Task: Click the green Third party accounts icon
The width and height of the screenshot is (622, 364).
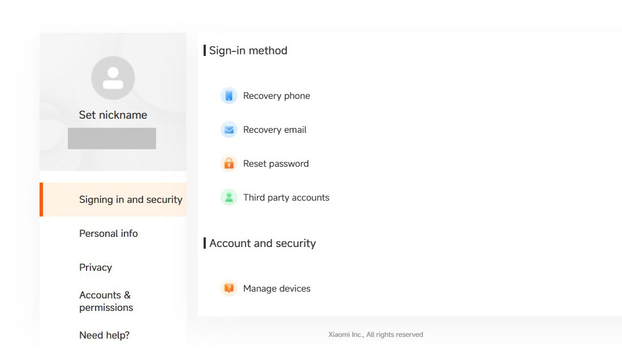Action: [228, 197]
